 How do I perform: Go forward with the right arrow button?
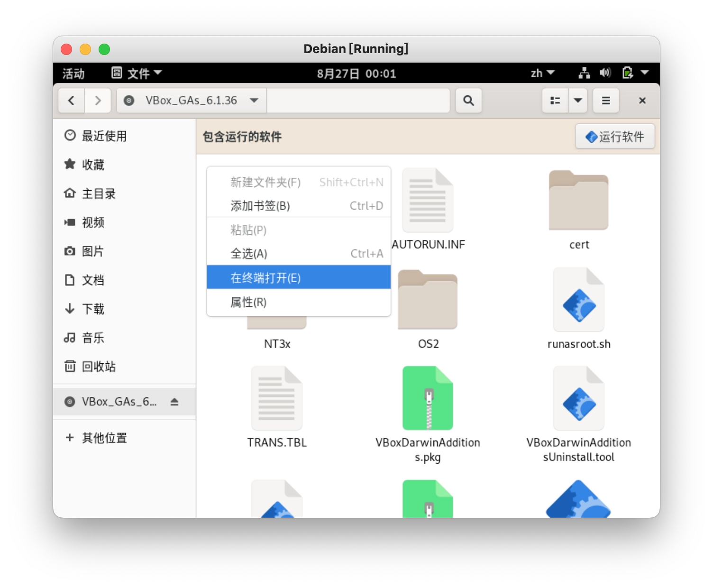click(x=98, y=101)
